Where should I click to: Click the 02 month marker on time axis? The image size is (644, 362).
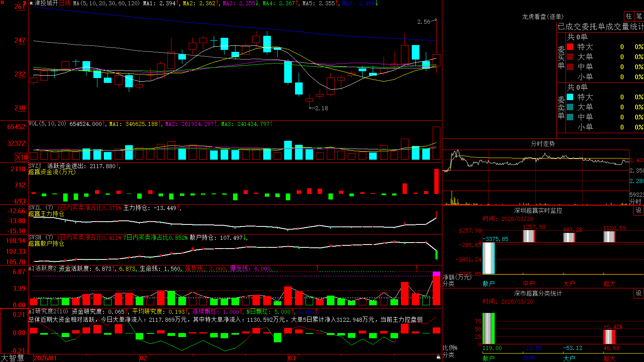coord(143,358)
